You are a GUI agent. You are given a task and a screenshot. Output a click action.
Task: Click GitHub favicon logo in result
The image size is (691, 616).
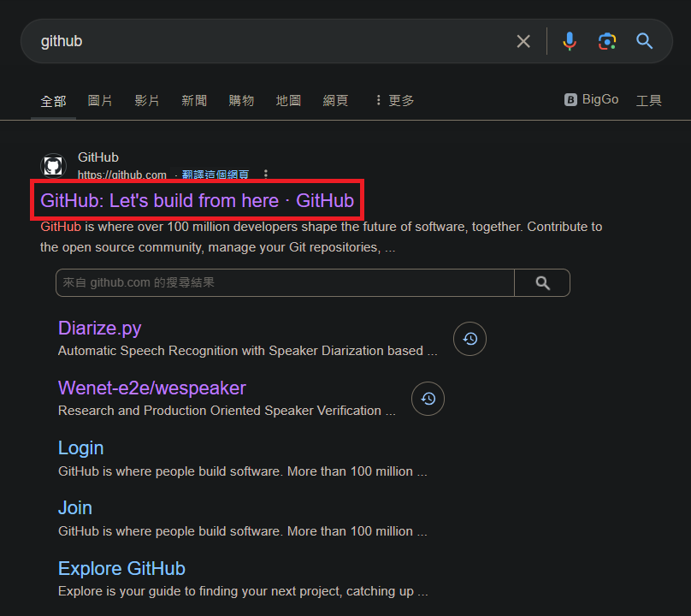53,166
